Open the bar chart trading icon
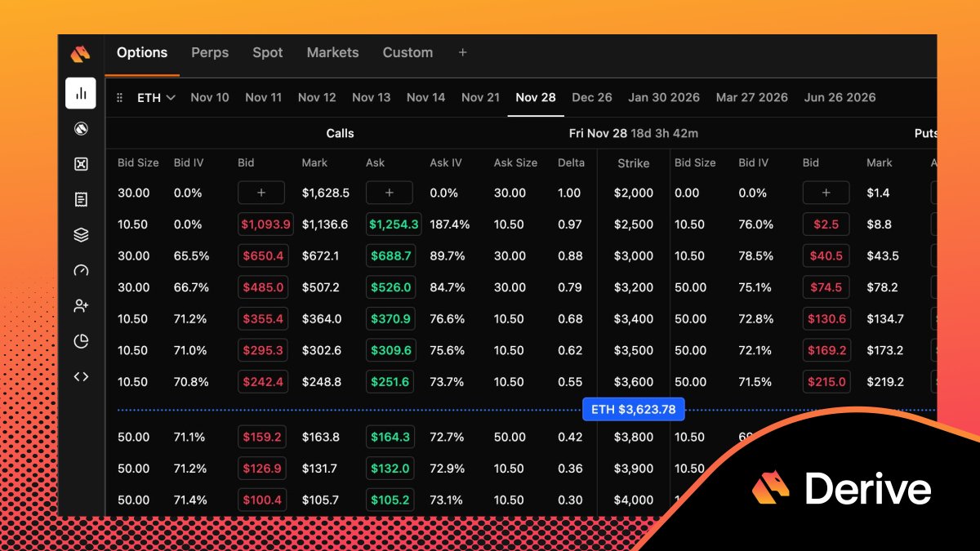Viewport: 980px width, 551px height. tap(81, 93)
